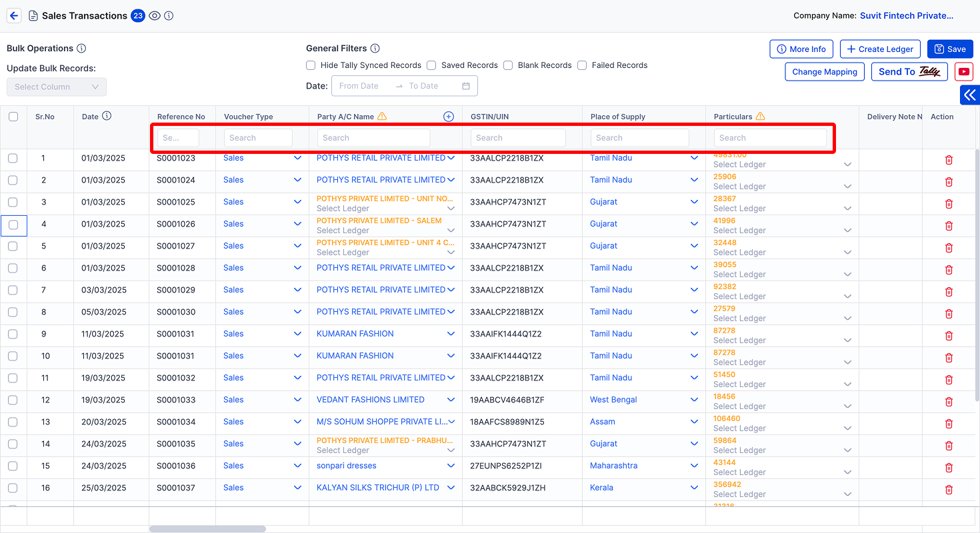Open the info icon beside the title eye icon
The width and height of the screenshot is (980, 533).
click(x=169, y=16)
